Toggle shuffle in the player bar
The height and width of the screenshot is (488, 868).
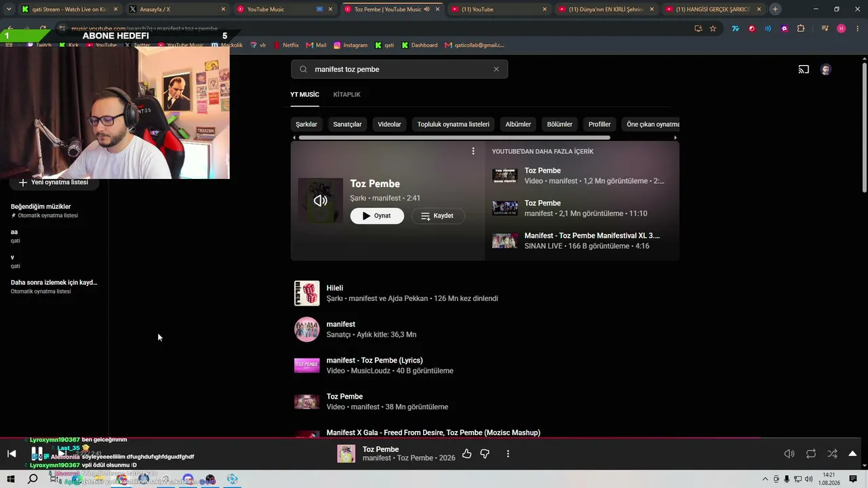tap(833, 454)
